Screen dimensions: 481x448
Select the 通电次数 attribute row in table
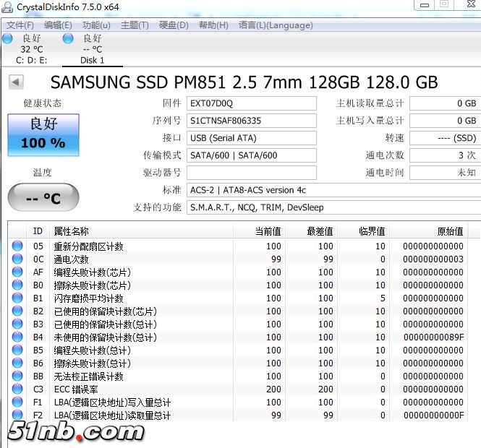[238, 259]
